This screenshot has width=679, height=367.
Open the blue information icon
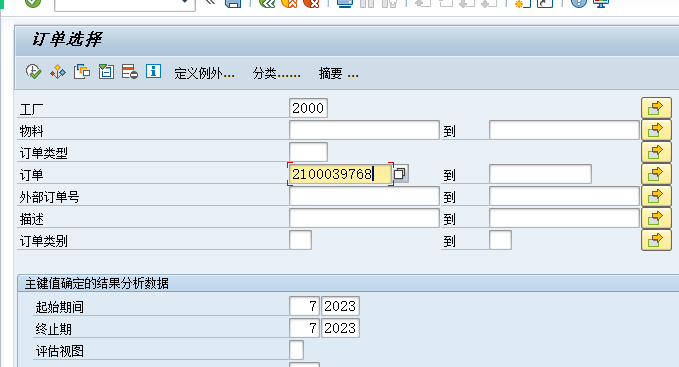[x=153, y=71]
